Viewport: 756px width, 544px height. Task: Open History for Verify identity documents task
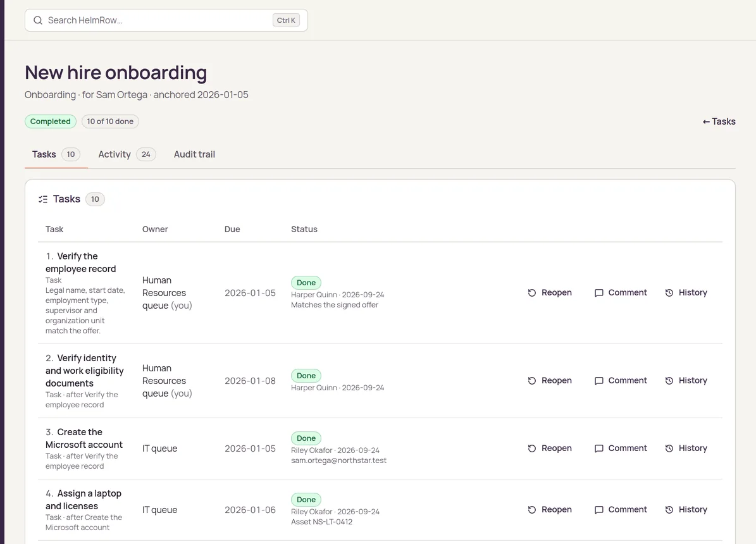tap(686, 381)
